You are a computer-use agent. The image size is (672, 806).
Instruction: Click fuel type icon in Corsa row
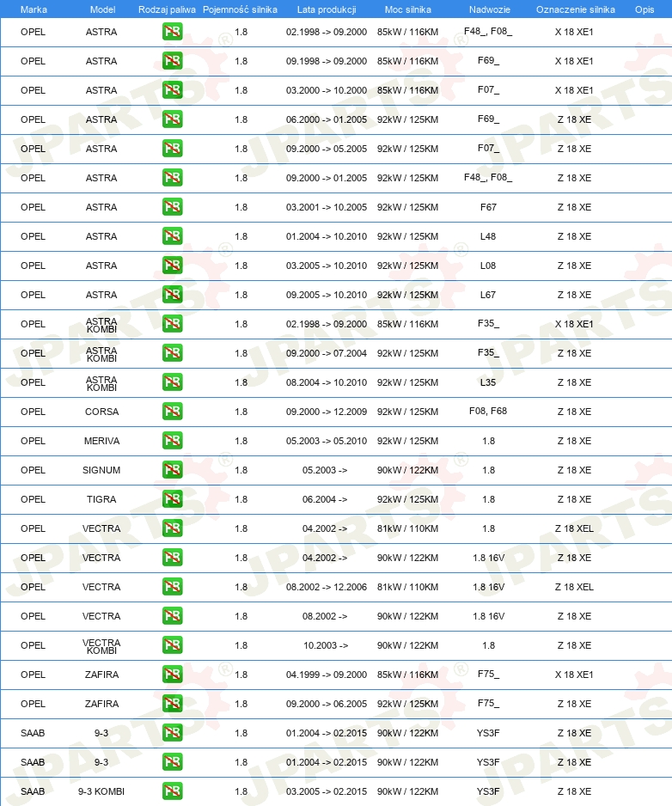point(172,412)
